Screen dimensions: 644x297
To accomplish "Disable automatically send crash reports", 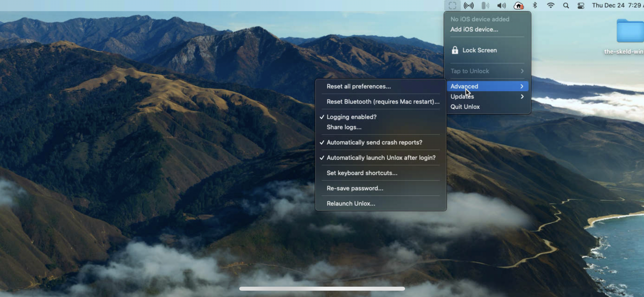I will coord(374,143).
